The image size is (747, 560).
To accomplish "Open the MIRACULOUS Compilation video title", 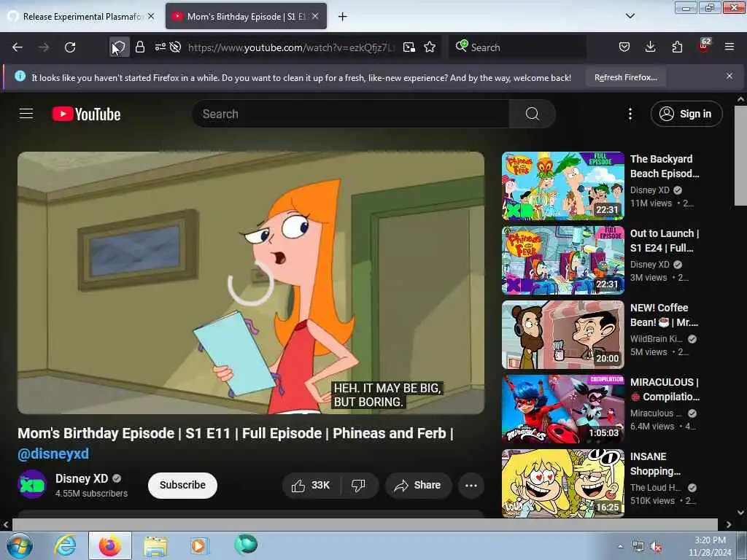I will (665, 389).
